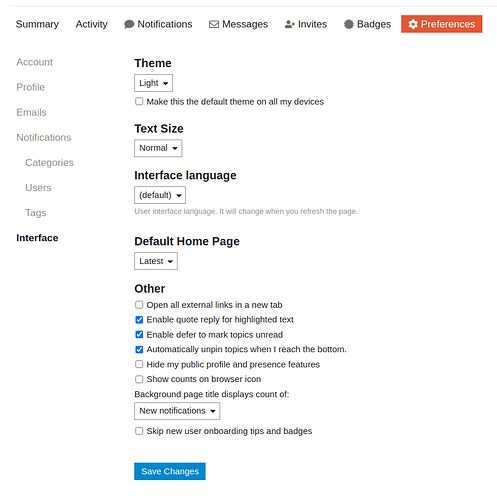Image resolution: width=497 pixels, height=500 pixels.
Task: Go to Profile preferences in the sidebar
Action: (31, 87)
